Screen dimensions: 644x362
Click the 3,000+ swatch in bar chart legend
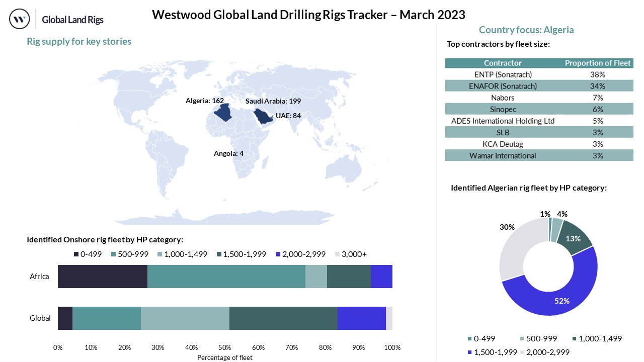pyautogui.click(x=338, y=254)
